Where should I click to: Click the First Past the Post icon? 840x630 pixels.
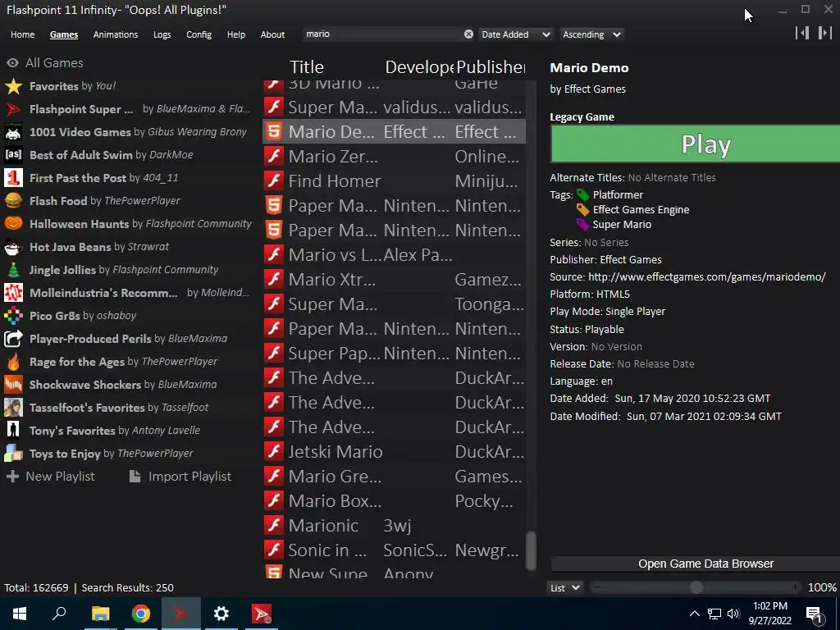[x=13, y=178]
